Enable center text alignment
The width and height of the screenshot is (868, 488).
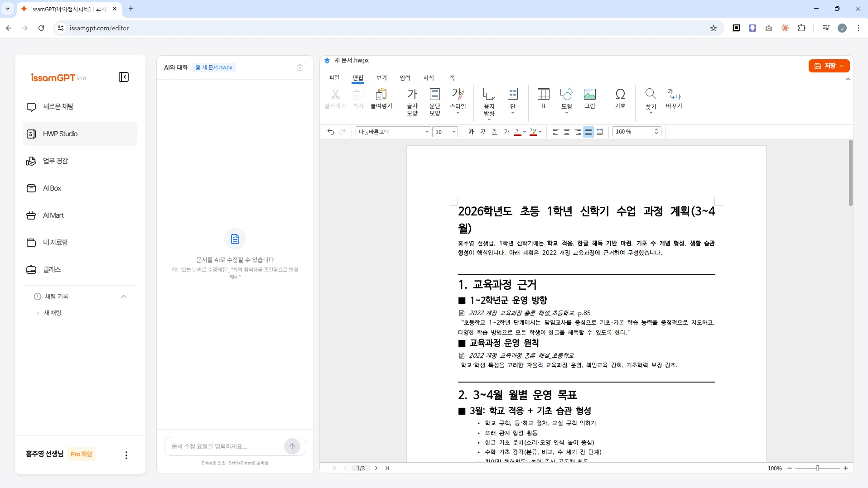pos(567,132)
